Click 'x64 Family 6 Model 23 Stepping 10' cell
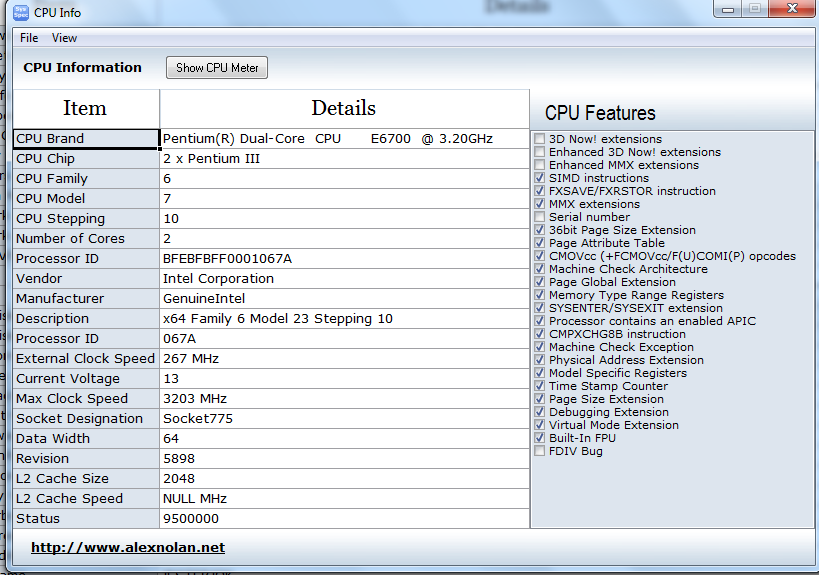 tap(344, 319)
